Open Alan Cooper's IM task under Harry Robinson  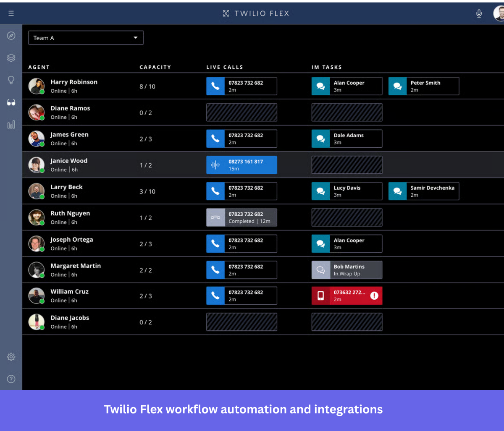346,86
